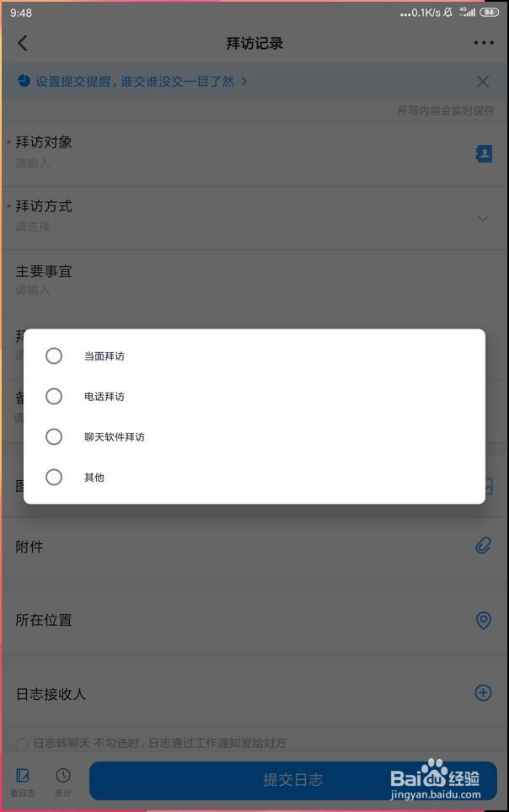This screenshot has width=509, height=812.
Task: Open the three-dot more options menu
Action: tap(484, 43)
